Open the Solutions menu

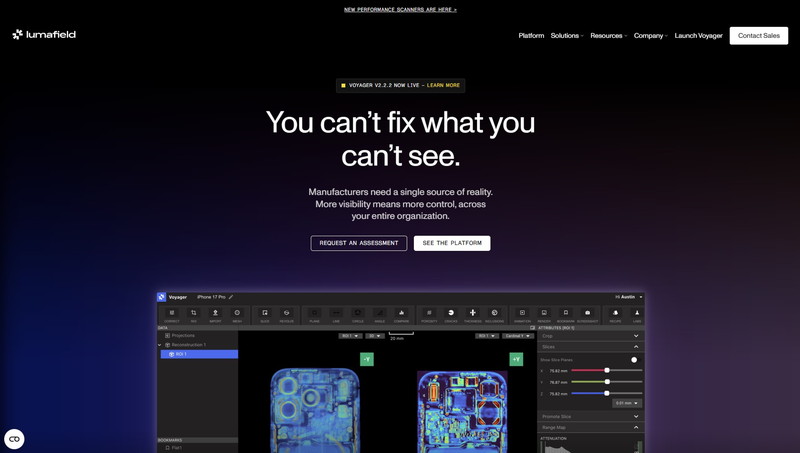pos(567,36)
